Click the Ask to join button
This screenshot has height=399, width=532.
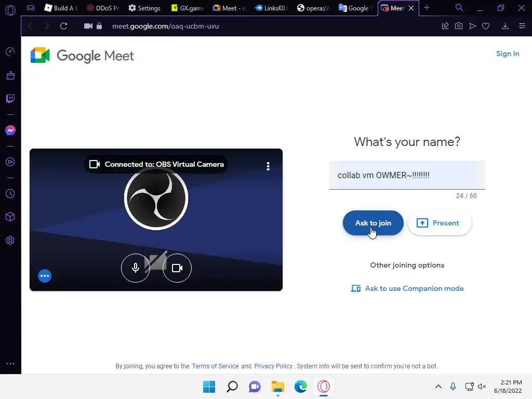[373, 223]
